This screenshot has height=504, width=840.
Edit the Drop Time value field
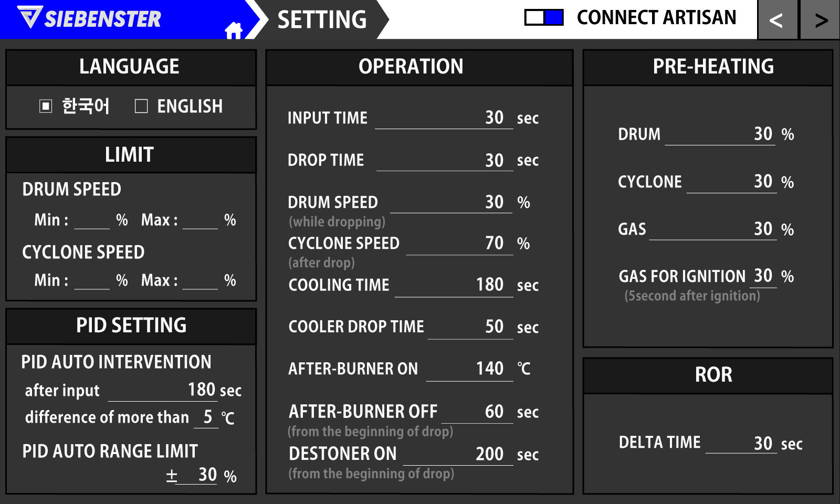pos(445,160)
